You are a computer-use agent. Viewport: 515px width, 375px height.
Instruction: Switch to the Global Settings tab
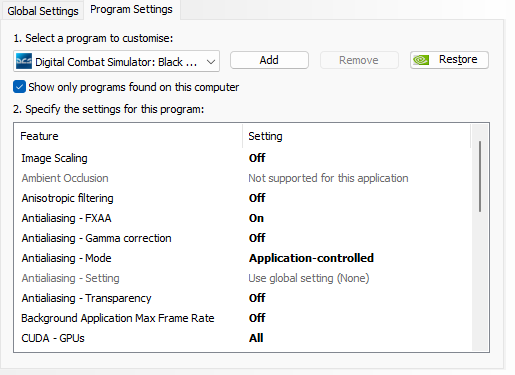43,11
